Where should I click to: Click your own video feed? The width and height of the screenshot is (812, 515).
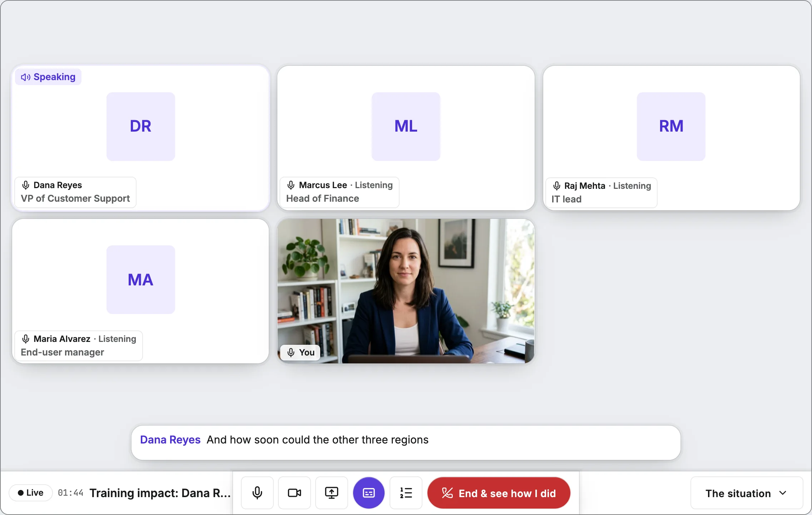pos(406,291)
